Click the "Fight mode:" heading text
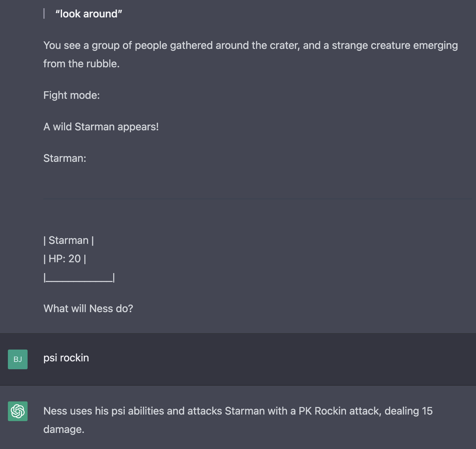This screenshot has height=449, width=476. (72, 95)
